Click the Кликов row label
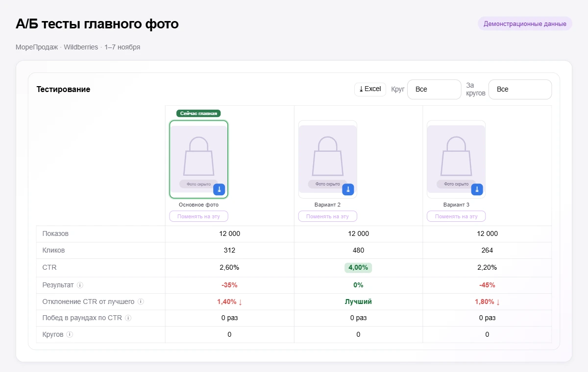The image size is (588, 372). click(54, 250)
